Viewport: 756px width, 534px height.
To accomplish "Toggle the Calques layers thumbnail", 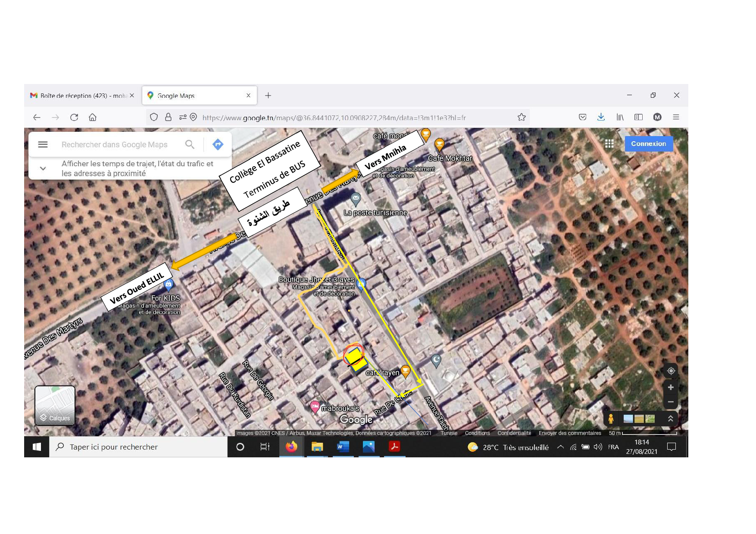I will [x=55, y=405].
